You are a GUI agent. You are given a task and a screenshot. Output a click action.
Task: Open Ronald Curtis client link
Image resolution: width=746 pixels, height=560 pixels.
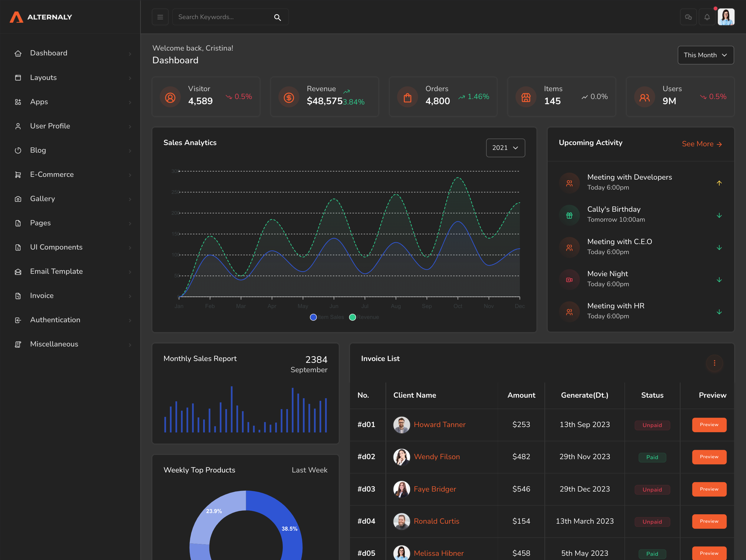[x=436, y=521]
